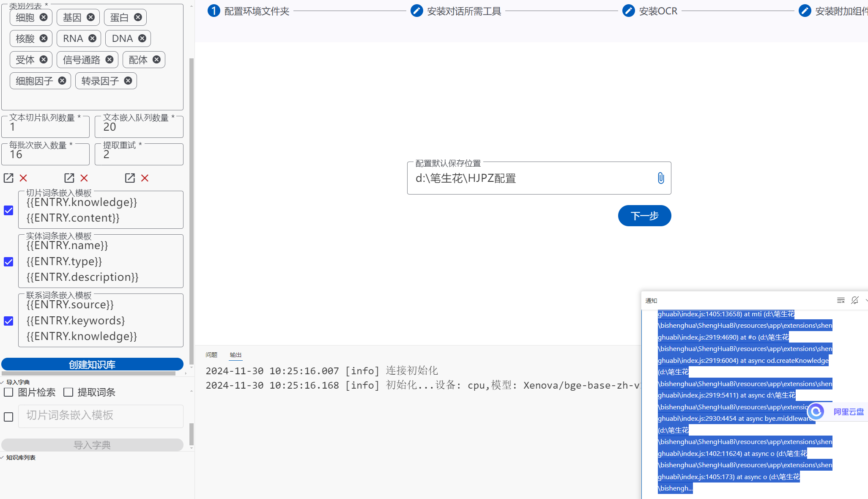Click the paperclip attach icon in save location field

tap(660, 178)
